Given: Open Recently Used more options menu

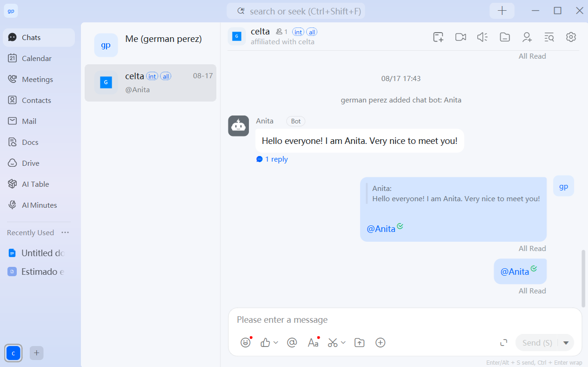Looking at the screenshot, I should (x=65, y=232).
